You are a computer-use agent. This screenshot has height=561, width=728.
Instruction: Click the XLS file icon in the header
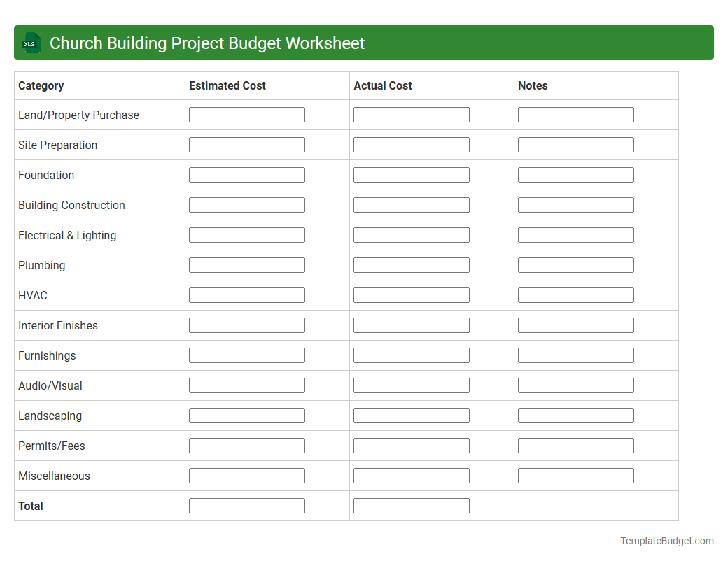click(31, 43)
